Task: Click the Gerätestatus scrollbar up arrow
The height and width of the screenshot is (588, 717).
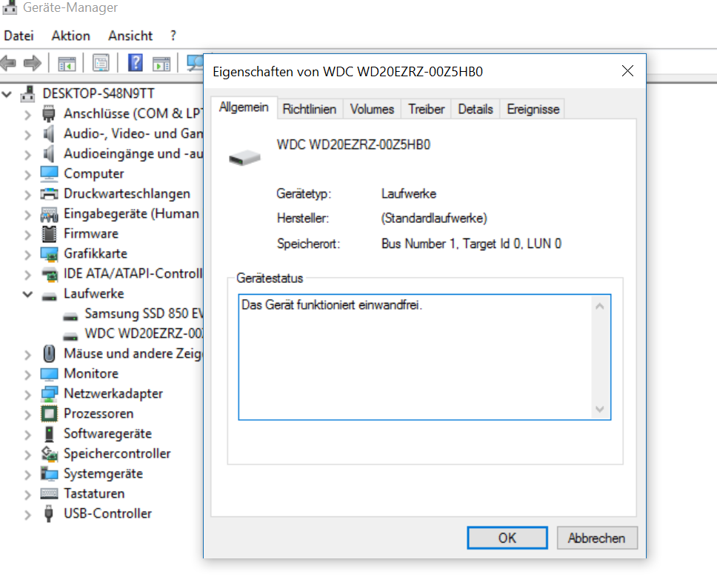Action: (600, 307)
